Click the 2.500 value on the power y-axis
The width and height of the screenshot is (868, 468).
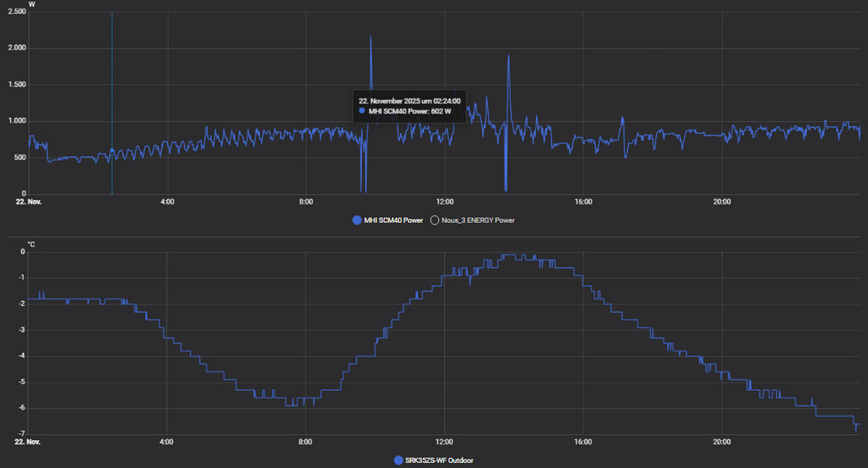click(x=16, y=12)
